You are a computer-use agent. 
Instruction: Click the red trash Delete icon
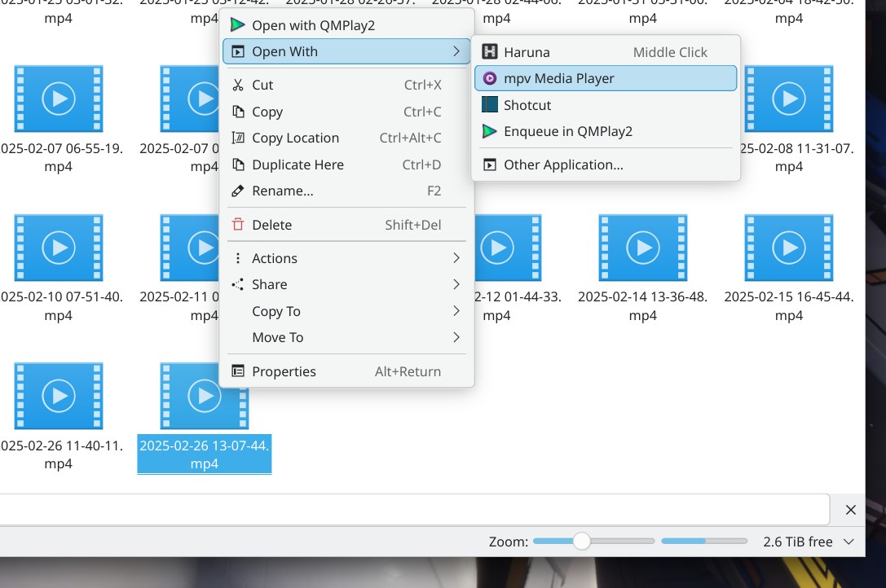(x=238, y=225)
